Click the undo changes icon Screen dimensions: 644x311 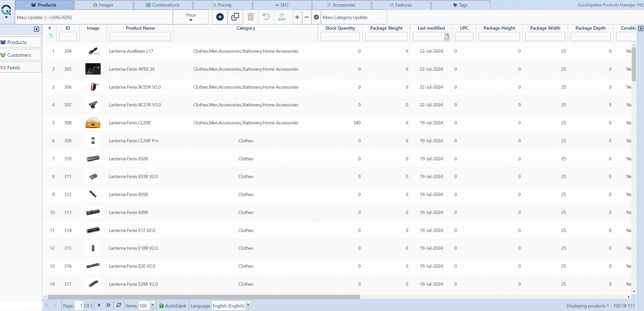266,17
